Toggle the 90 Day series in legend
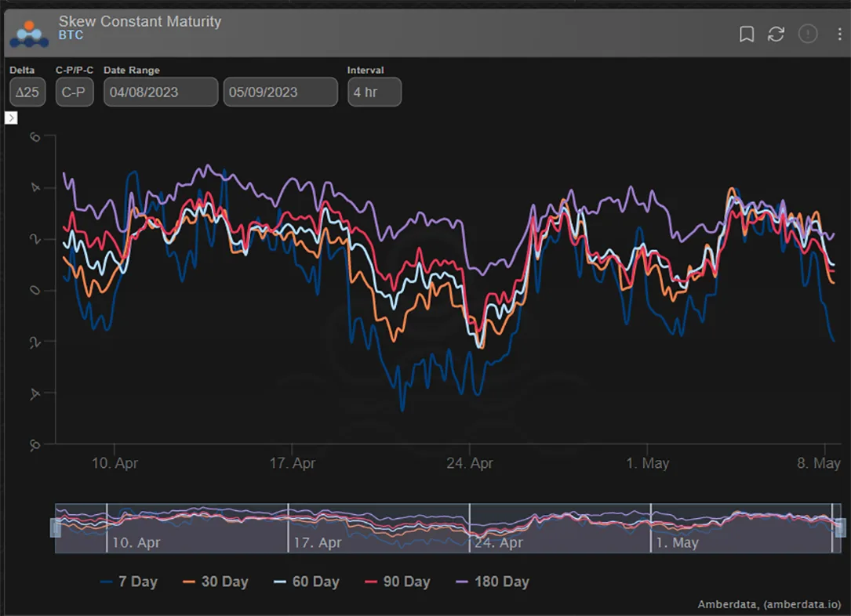The image size is (851, 616). point(398,582)
